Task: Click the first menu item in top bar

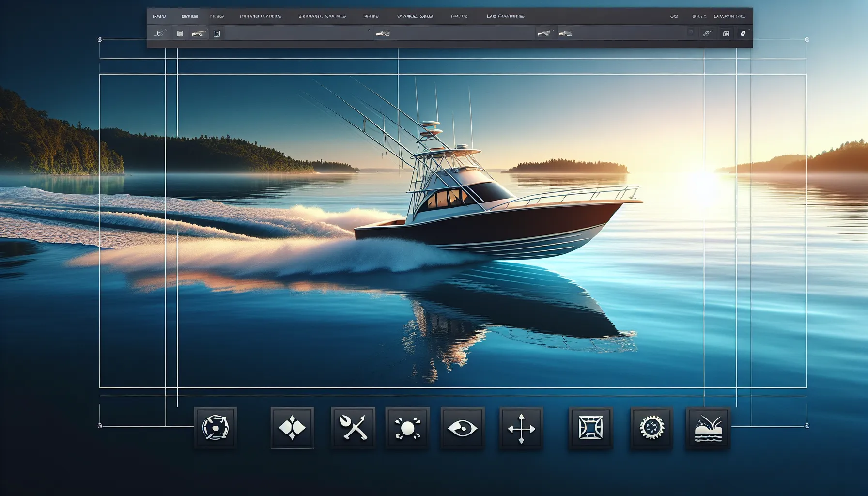Action: pyautogui.click(x=159, y=16)
